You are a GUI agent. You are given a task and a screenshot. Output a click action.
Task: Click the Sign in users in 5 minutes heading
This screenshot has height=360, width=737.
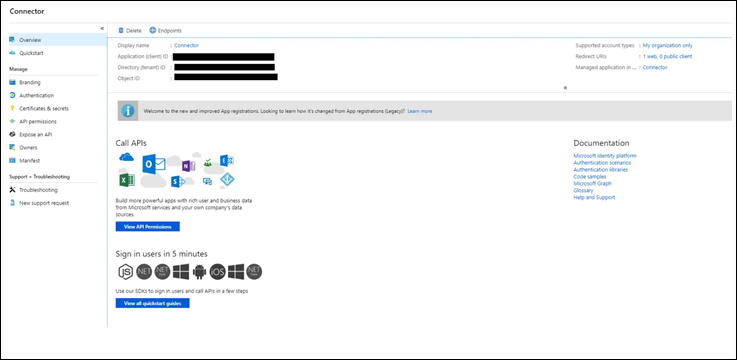point(162,254)
